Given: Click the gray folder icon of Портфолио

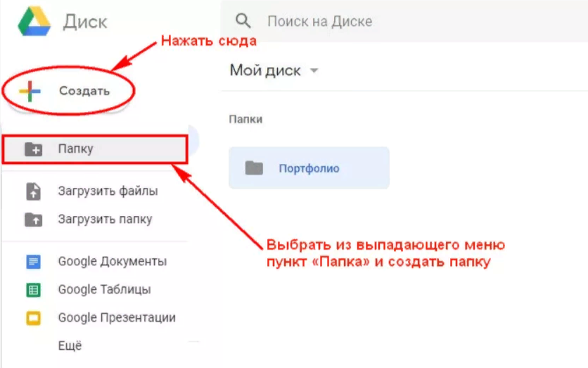Looking at the screenshot, I should 254,167.
